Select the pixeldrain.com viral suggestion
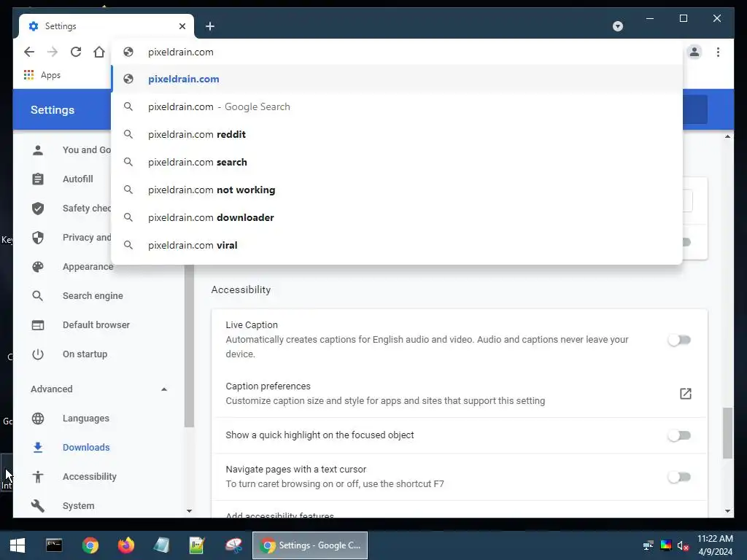The image size is (747, 560). pos(396,245)
